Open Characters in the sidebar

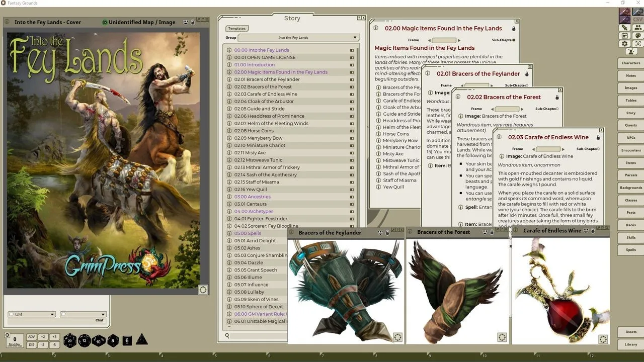[630, 63]
